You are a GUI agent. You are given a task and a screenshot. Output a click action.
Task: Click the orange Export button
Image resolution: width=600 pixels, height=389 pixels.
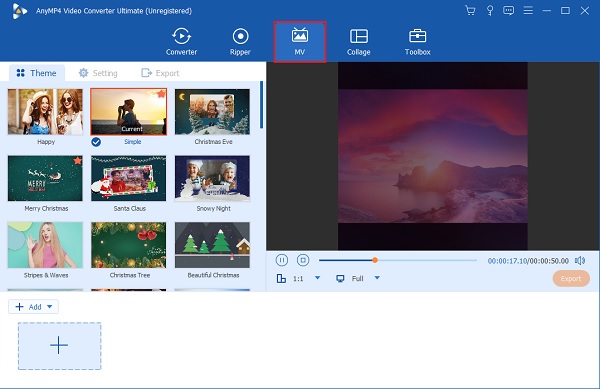(x=571, y=279)
